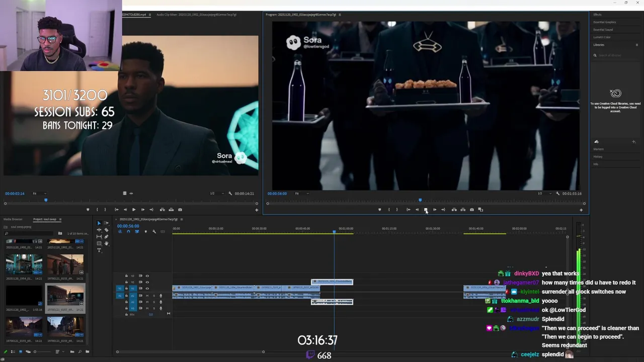Mute audio track A2
This screenshot has height=362, width=644.
(x=147, y=302)
